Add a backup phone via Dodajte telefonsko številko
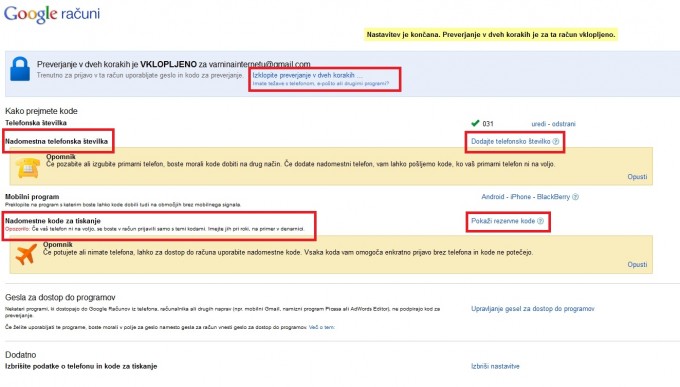The width and height of the screenshot is (680, 387). pos(510,141)
